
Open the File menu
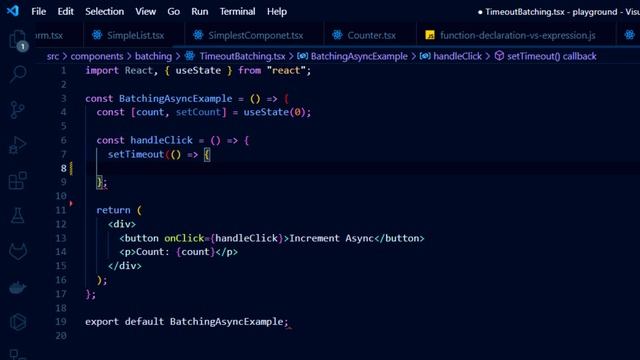(x=39, y=11)
